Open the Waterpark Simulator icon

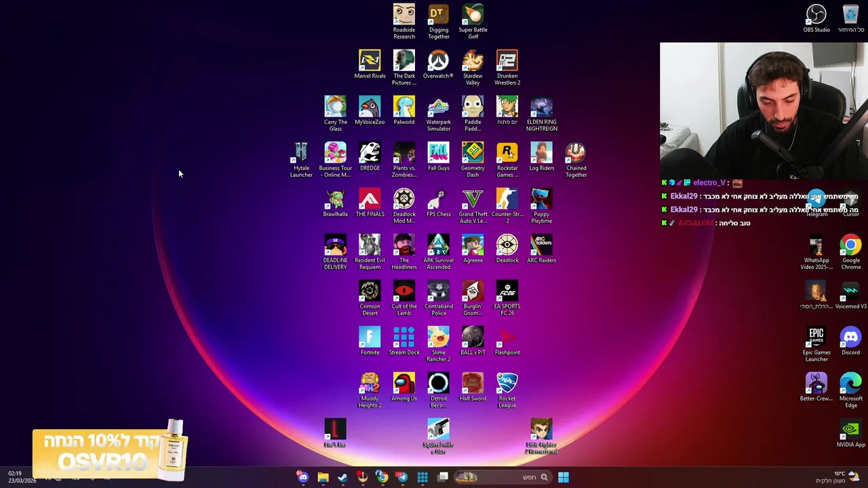(438, 115)
